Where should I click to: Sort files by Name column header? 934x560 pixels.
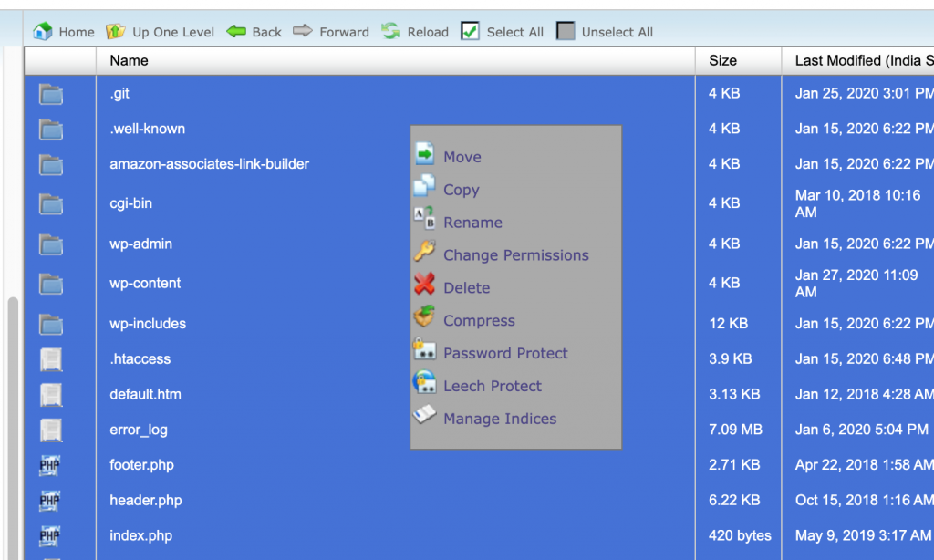129,60
